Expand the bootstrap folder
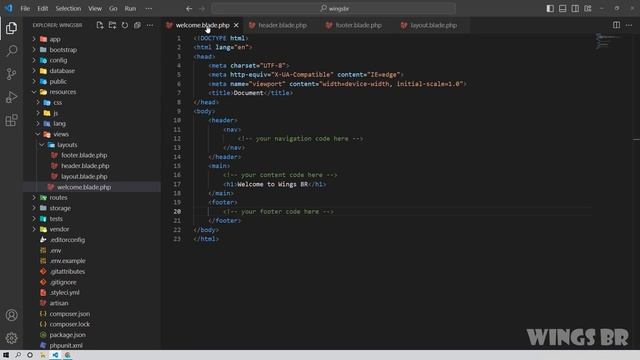Viewport: 640px width, 360px height. (63, 50)
